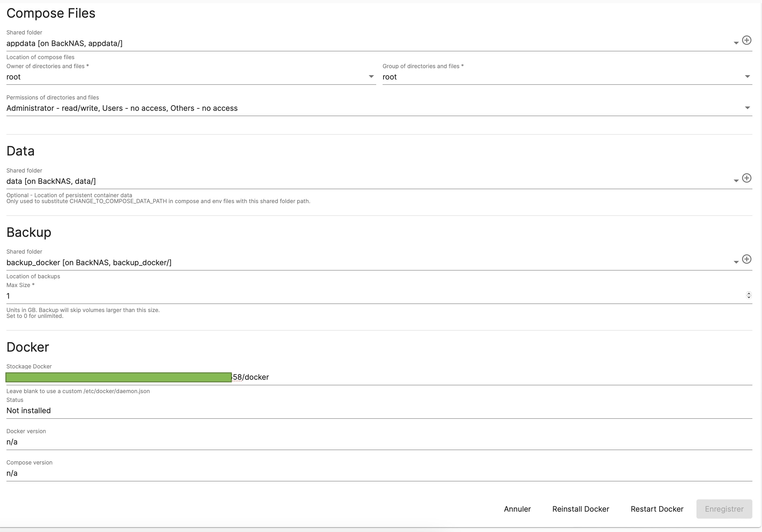Open the permissions of directories dropdown
762x532 pixels.
pyautogui.click(x=747, y=108)
